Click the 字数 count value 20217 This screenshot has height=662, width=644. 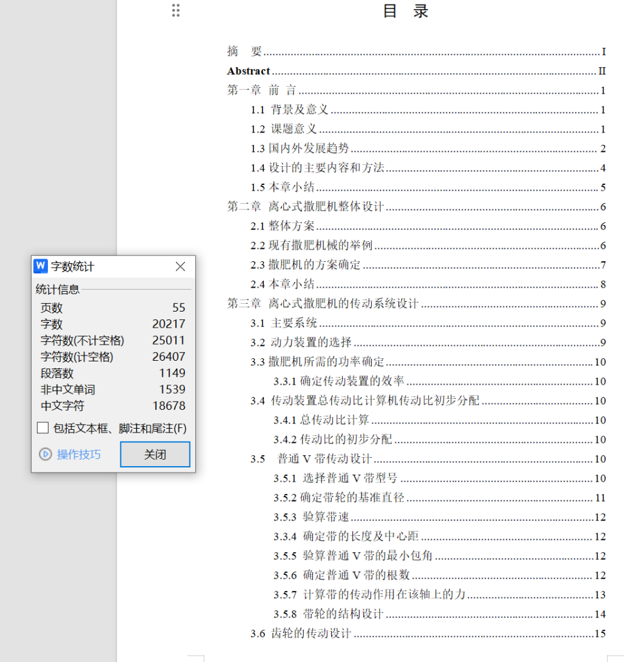pyautogui.click(x=171, y=324)
